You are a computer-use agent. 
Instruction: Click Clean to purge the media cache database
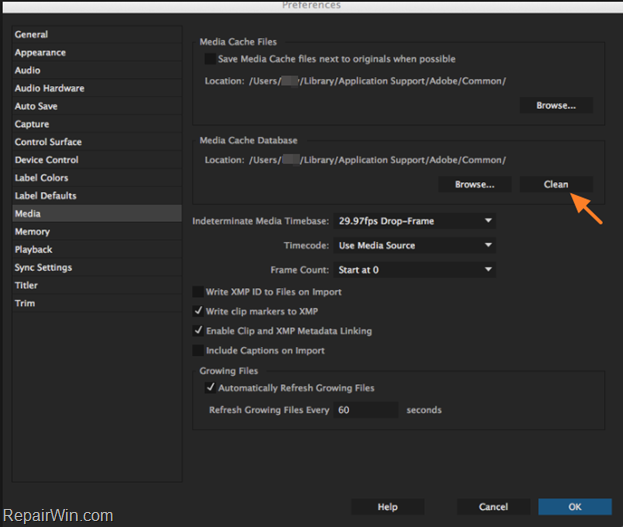(x=556, y=184)
